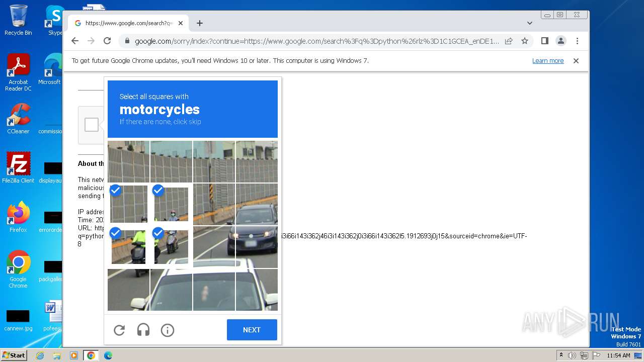Open volume control in system tray
644x362 pixels.
point(572,355)
